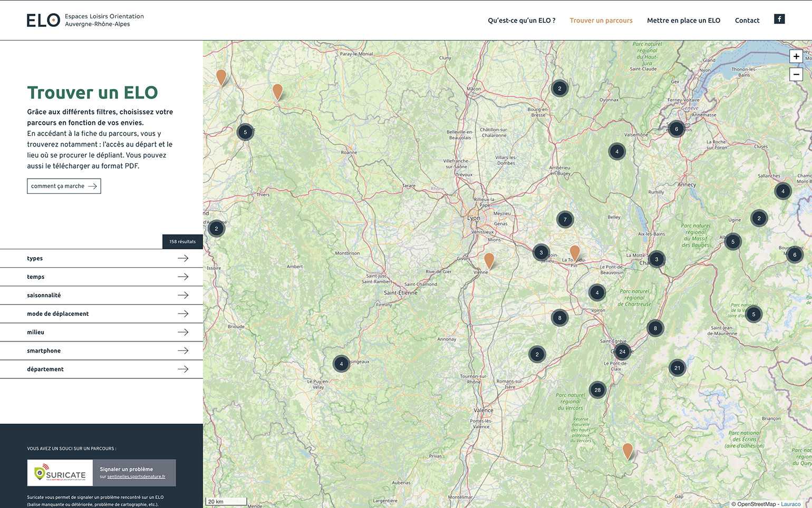
Task: Open the mode de déplacement filter
Action: tap(101, 314)
